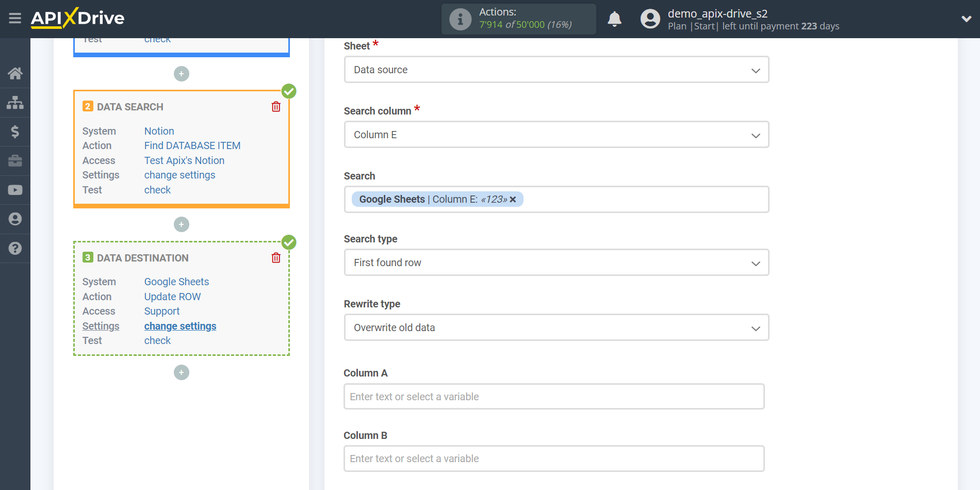Open the Notion system link
Image resolution: width=980 pixels, height=490 pixels.
click(x=159, y=131)
